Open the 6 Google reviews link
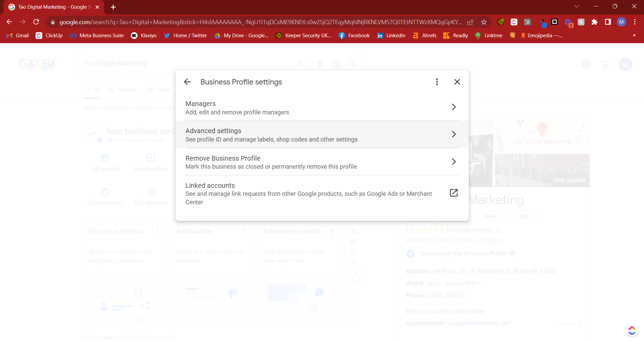644x342 pixels. (469, 230)
